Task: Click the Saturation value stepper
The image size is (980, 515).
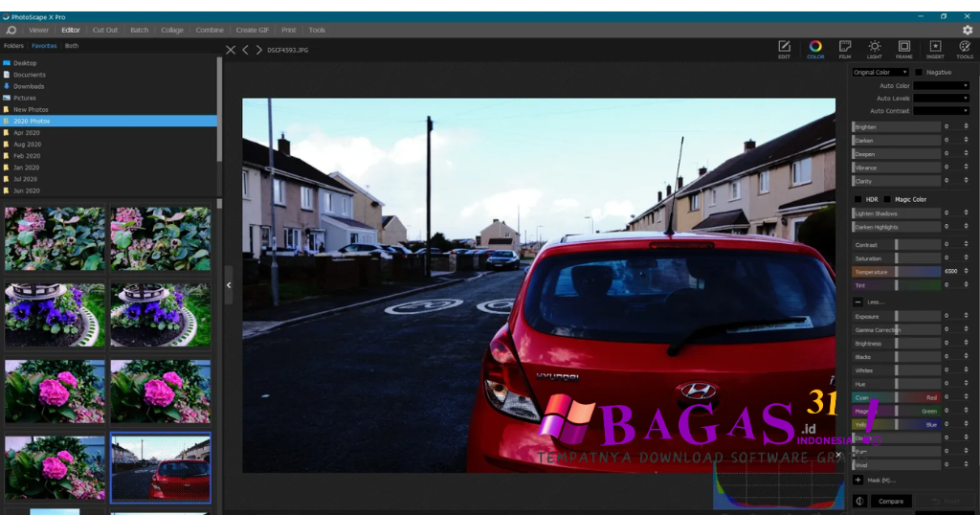Action: (967, 257)
